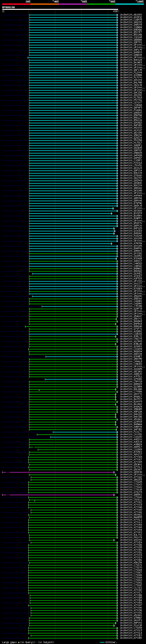Click the red 20% identity legend bar

tap(16, 4)
